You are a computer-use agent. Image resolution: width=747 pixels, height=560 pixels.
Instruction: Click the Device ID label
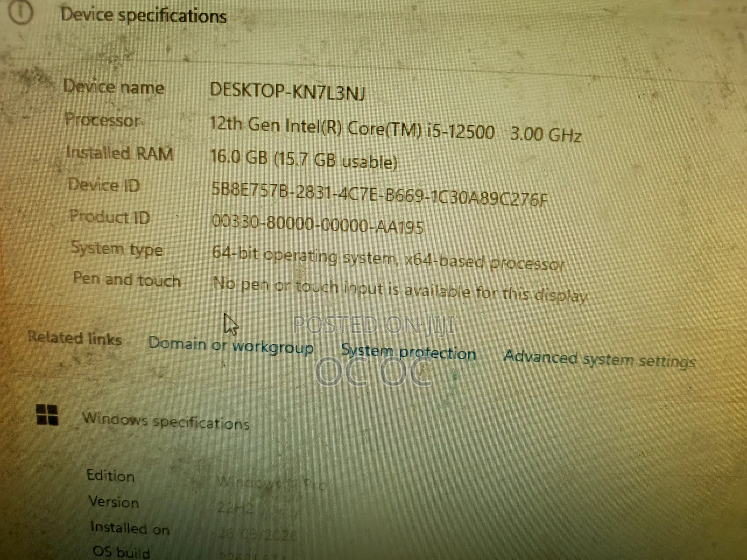coord(104,185)
